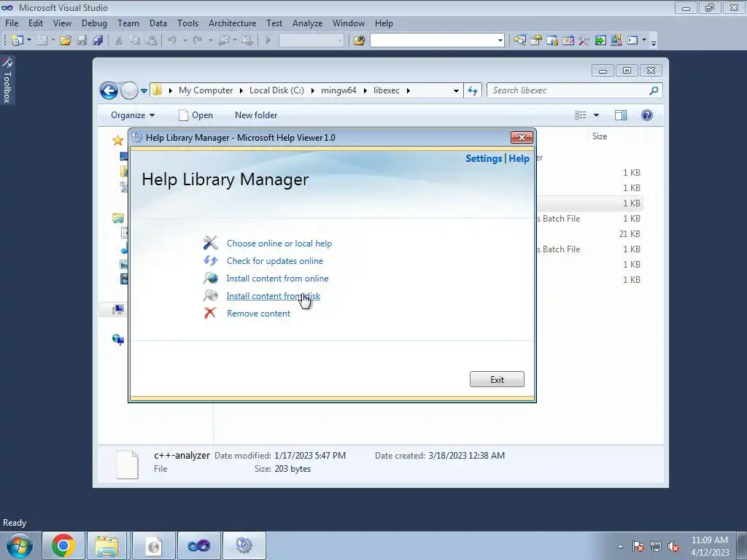Select Computer icon in Explorer sidebar
747x560 pixels.
[x=117, y=310]
